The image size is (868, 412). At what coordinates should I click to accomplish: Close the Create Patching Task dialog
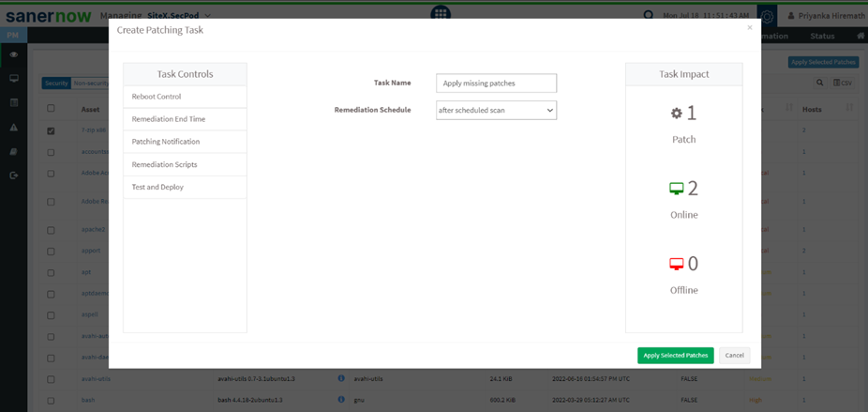click(x=750, y=27)
